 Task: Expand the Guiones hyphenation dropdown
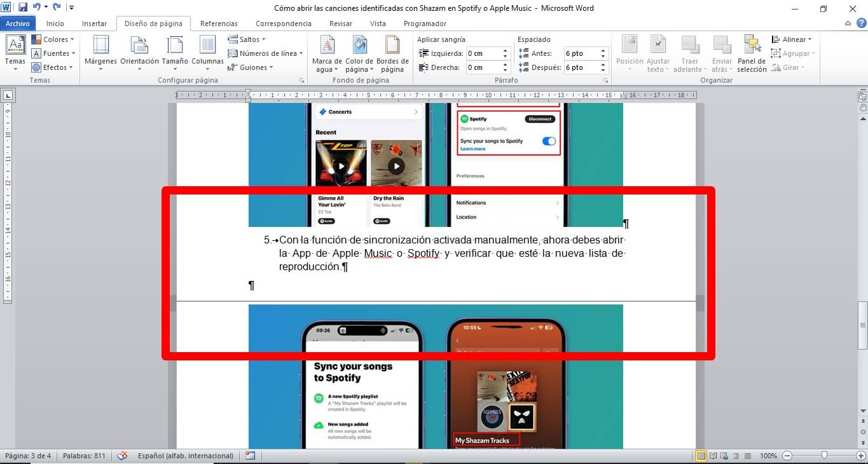pos(251,67)
